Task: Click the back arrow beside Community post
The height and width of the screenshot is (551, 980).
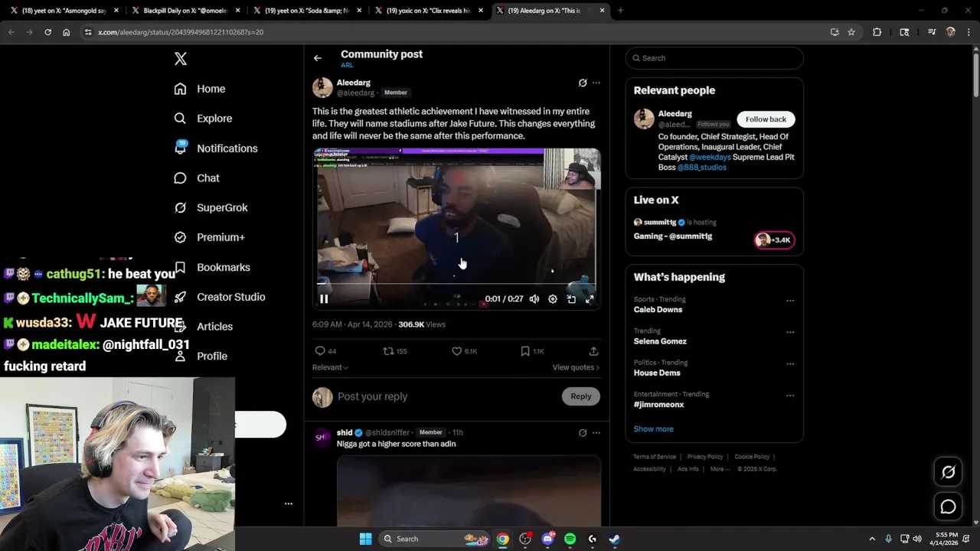Action: 318,58
